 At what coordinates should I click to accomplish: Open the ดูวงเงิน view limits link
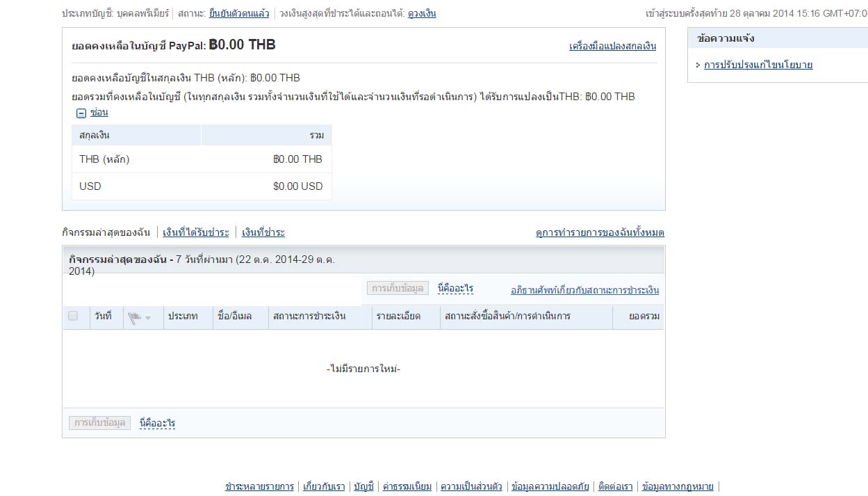422,13
